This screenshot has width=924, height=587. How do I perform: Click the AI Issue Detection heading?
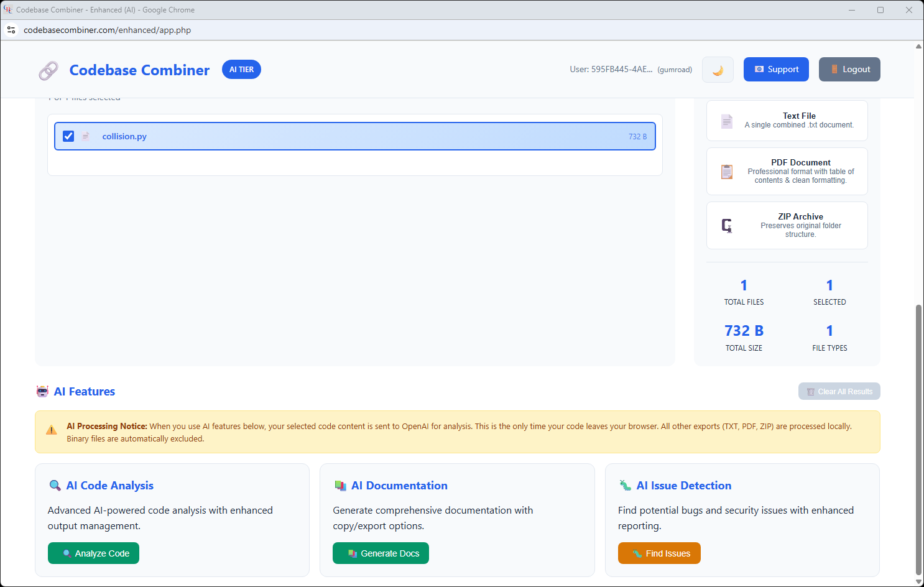pyautogui.click(x=684, y=486)
